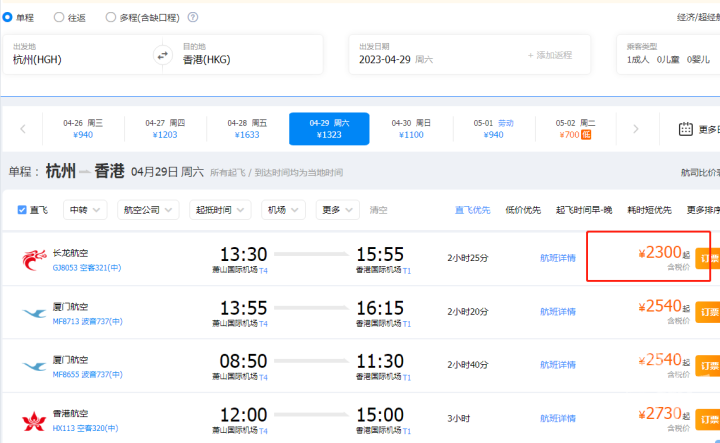Toggle the 直飞 direct flight checkbox
This screenshot has height=443, width=720.
[x=23, y=210]
